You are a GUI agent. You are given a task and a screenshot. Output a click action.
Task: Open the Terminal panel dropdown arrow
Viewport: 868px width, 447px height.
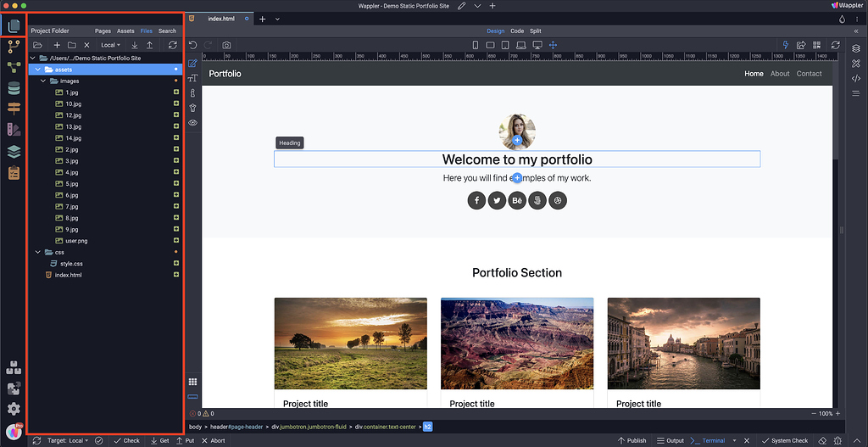pos(735,441)
